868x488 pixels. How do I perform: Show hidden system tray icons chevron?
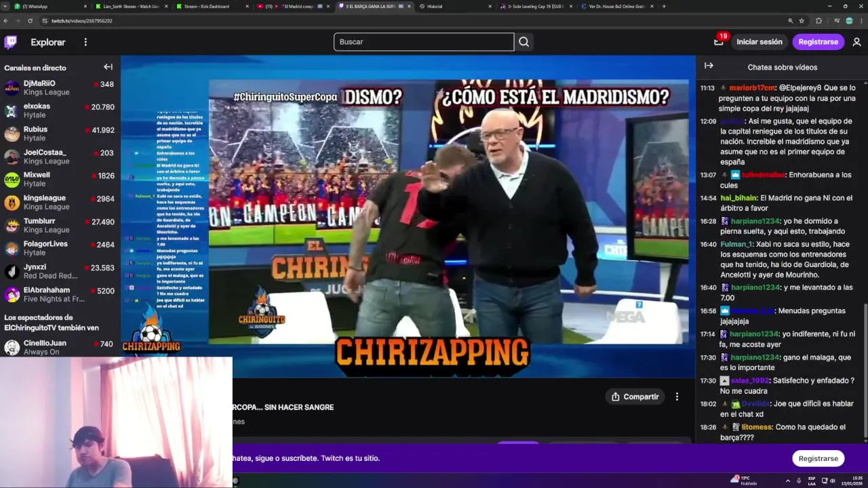pos(788,480)
